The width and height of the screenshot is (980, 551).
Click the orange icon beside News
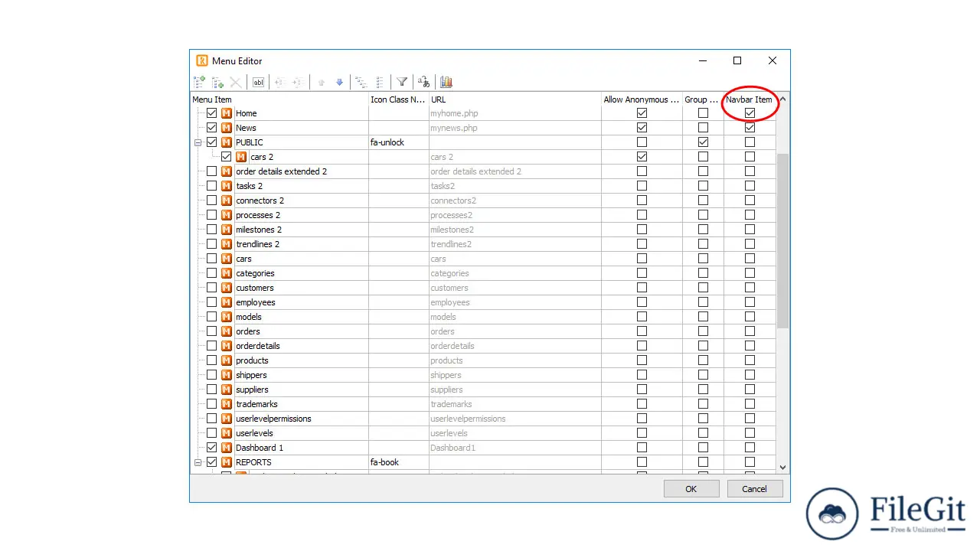tap(227, 128)
